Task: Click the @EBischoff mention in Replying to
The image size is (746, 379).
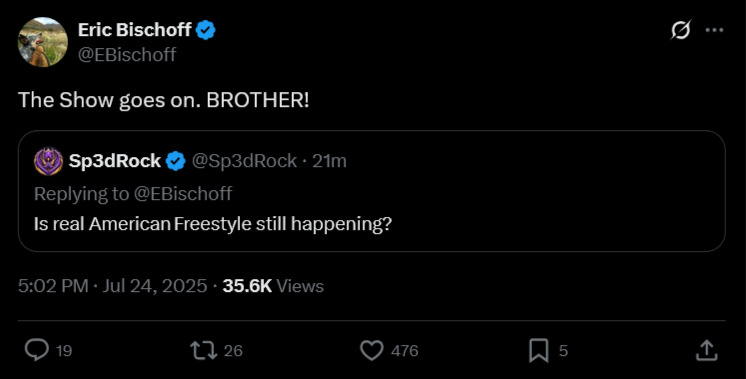Action: [183, 194]
